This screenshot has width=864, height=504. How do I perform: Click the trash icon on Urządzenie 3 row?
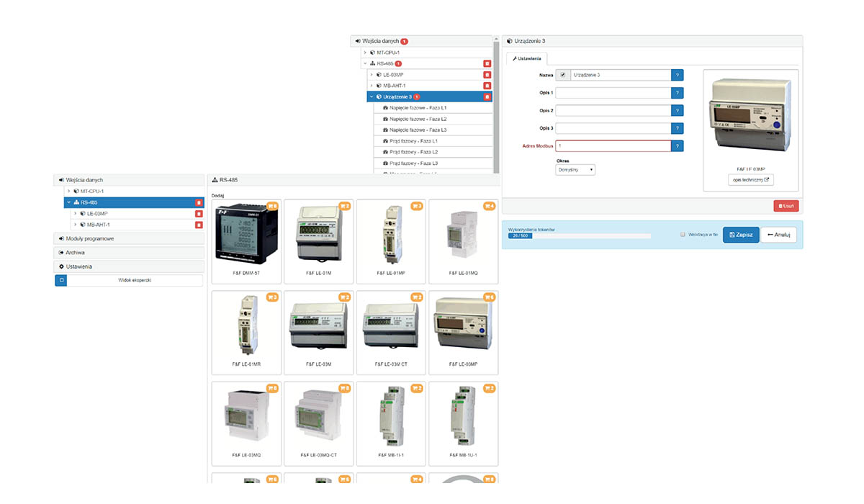pyautogui.click(x=487, y=96)
